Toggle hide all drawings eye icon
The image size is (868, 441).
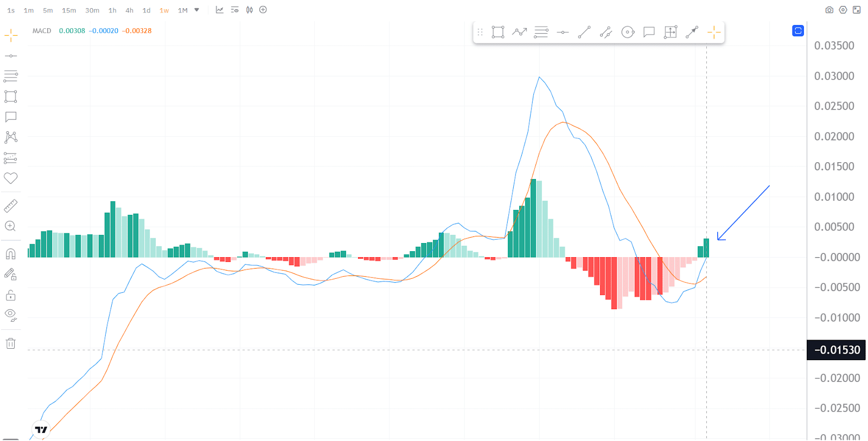tap(11, 315)
